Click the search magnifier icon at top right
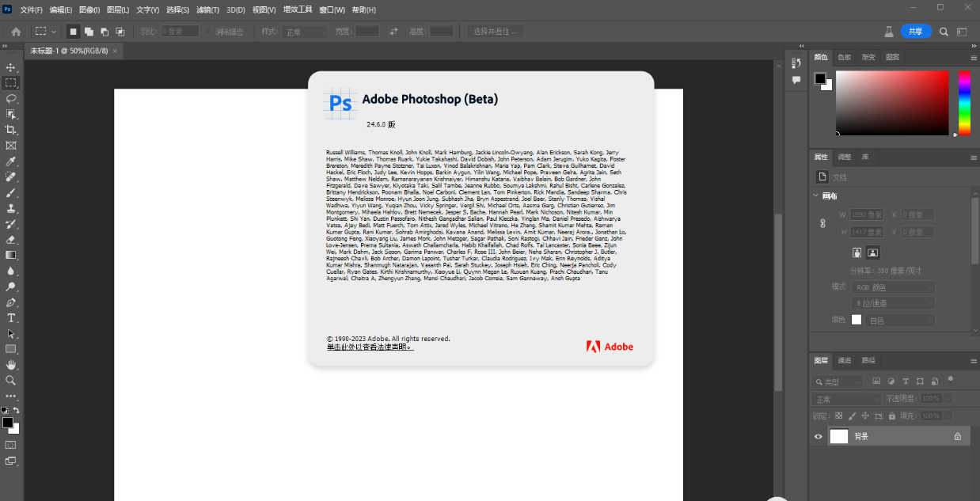This screenshot has height=501, width=980. pyautogui.click(x=944, y=32)
